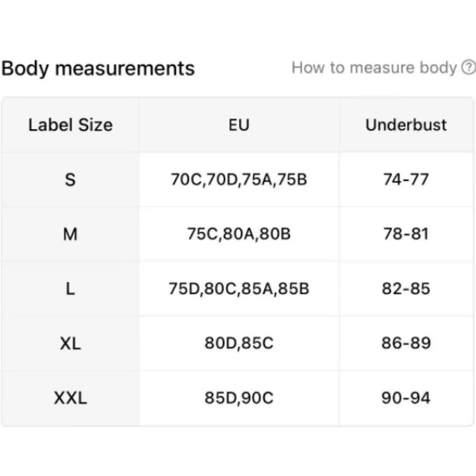Select EU sizes 80D,85C cell
This screenshot has height=476, width=476.
point(239,344)
